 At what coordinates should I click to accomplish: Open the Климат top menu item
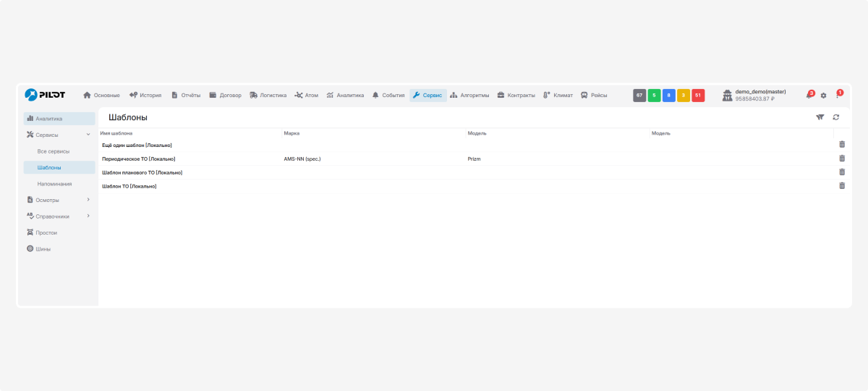pos(558,96)
